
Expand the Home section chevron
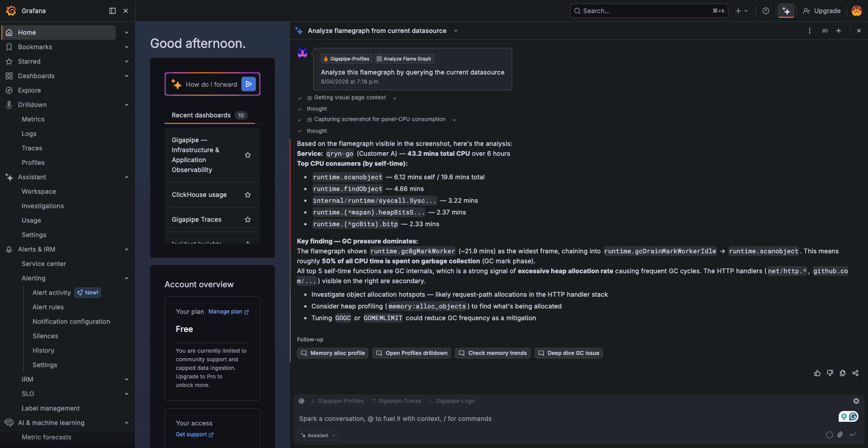click(x=127, y=33)
